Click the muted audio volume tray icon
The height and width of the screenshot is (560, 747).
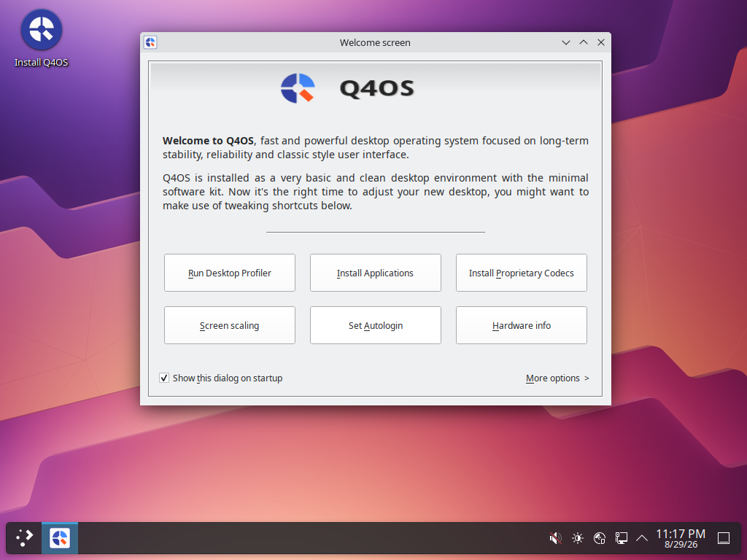pyautogui.click(x=555, y=538)
